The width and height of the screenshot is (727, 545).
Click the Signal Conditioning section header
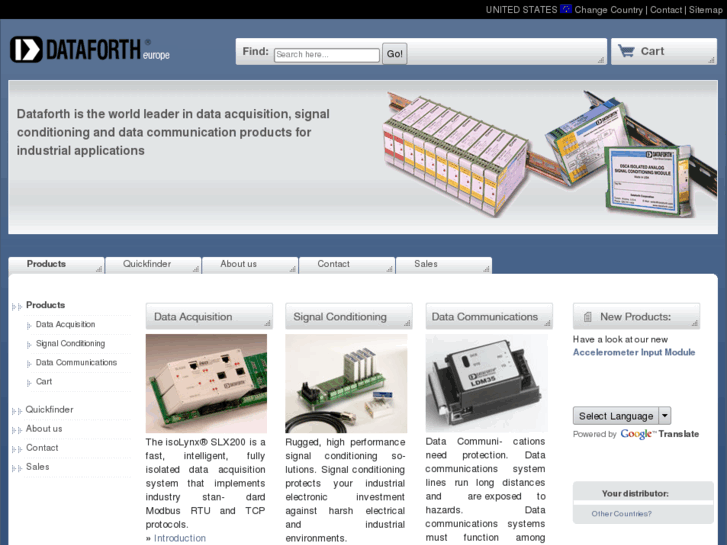(x=349, y=316)
